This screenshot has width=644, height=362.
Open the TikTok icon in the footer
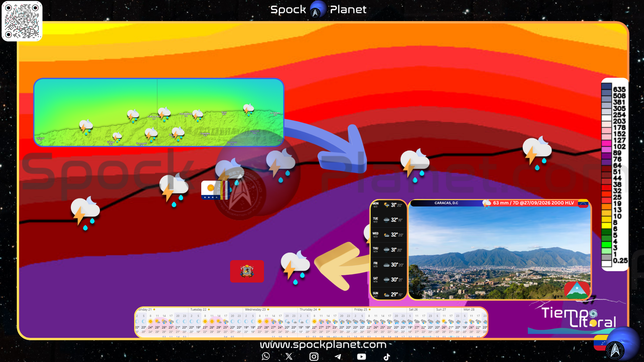[387, 357]
